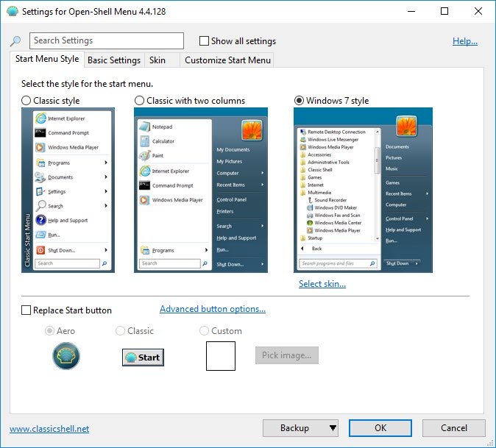Click the Command Prompt icon in Classic style preview

[40, 133]
